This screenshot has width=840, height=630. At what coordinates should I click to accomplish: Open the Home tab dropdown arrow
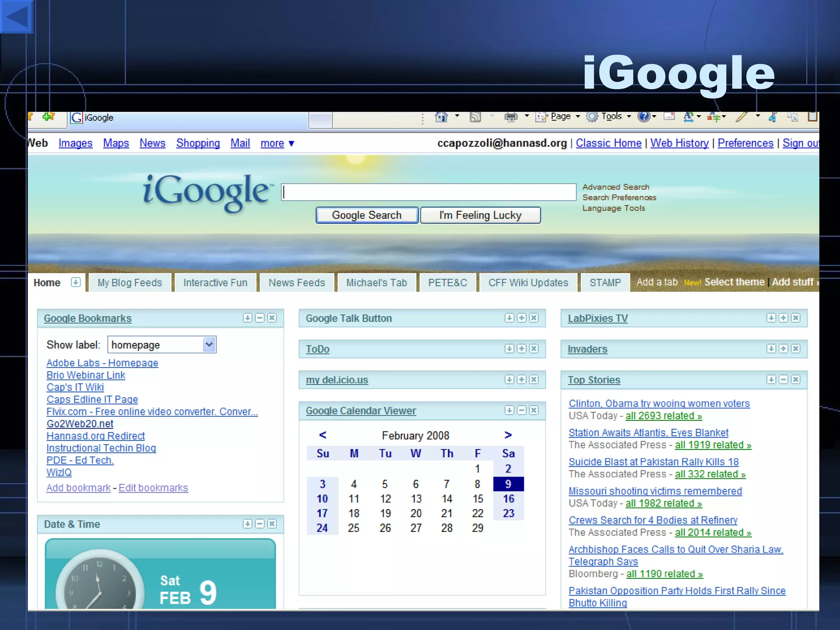pyautogui.click(x=75, y=282)
